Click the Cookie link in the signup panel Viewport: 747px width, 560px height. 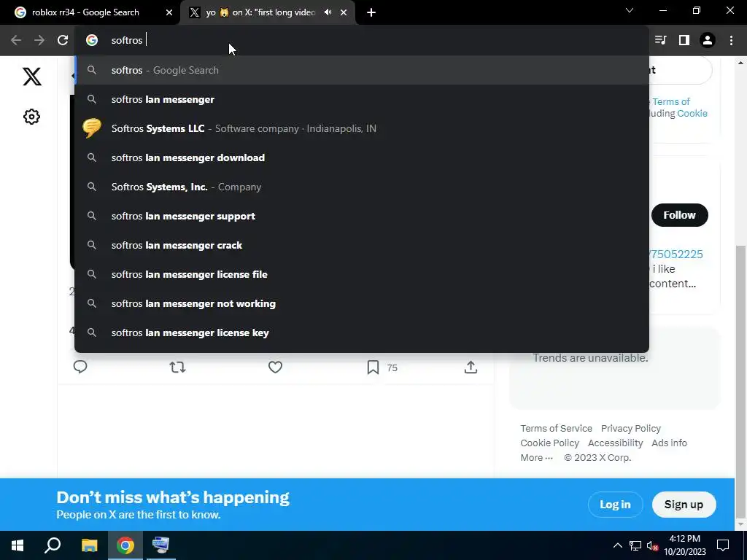pos(692,113)
